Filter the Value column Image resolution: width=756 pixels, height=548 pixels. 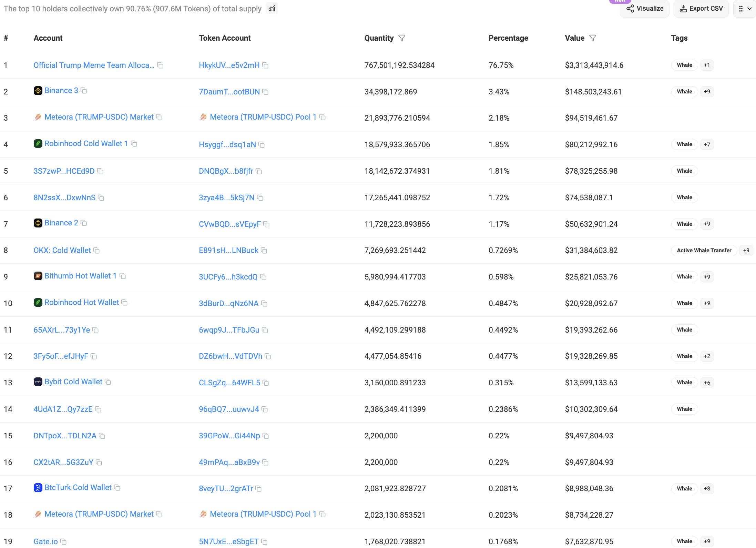(593, 38)
